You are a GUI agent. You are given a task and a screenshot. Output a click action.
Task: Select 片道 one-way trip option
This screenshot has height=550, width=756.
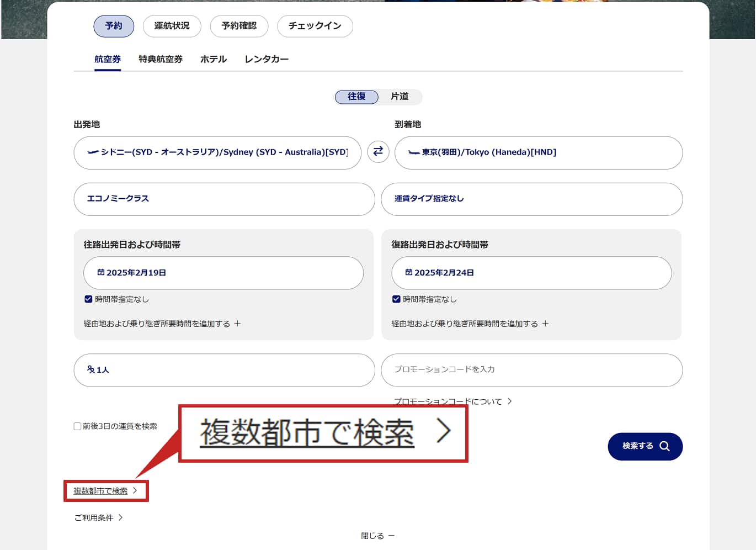click(400, 97)
